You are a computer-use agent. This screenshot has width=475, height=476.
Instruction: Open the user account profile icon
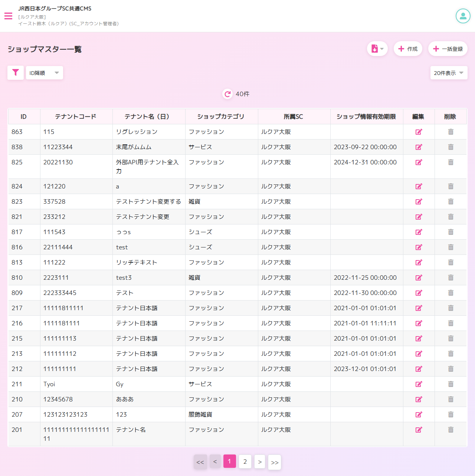[x=463, y=16]
